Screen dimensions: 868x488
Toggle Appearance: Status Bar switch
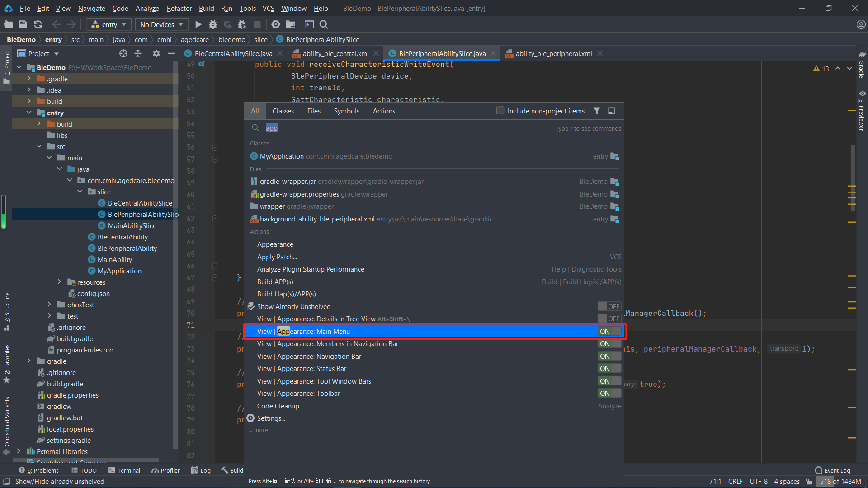coord(609,369)
